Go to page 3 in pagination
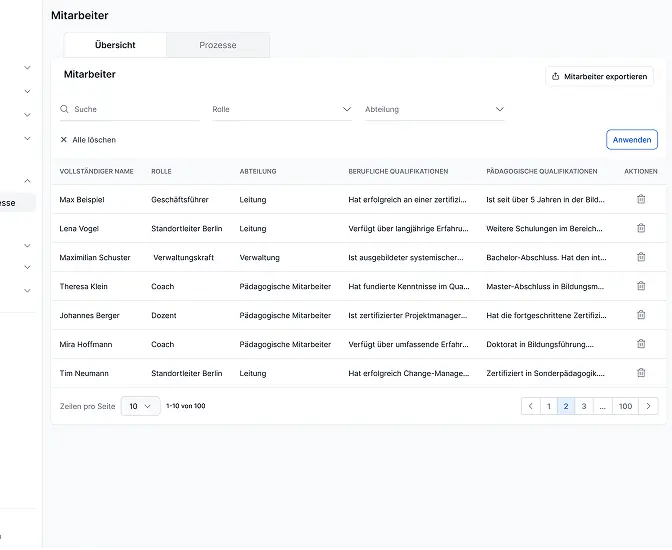Image resolution: width=672 pixels, height=550 pixels. [x=584, y=406]
